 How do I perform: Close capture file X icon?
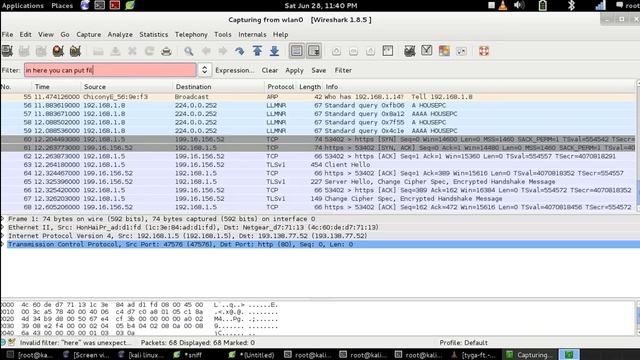(x=132, y=51)
